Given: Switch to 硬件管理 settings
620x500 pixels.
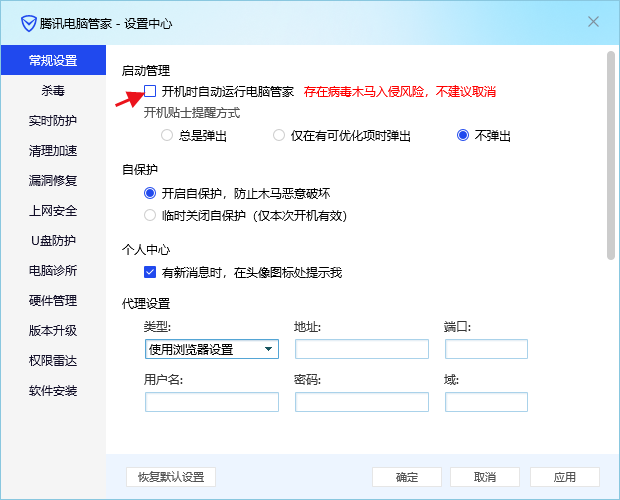Looking at the screenshot, I should pos(53,301).
